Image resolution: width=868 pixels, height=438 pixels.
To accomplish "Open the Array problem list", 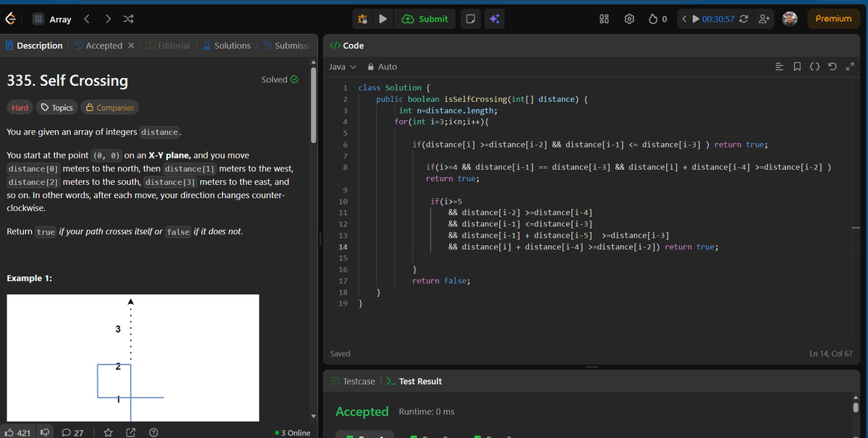I will tap(51, 19).
